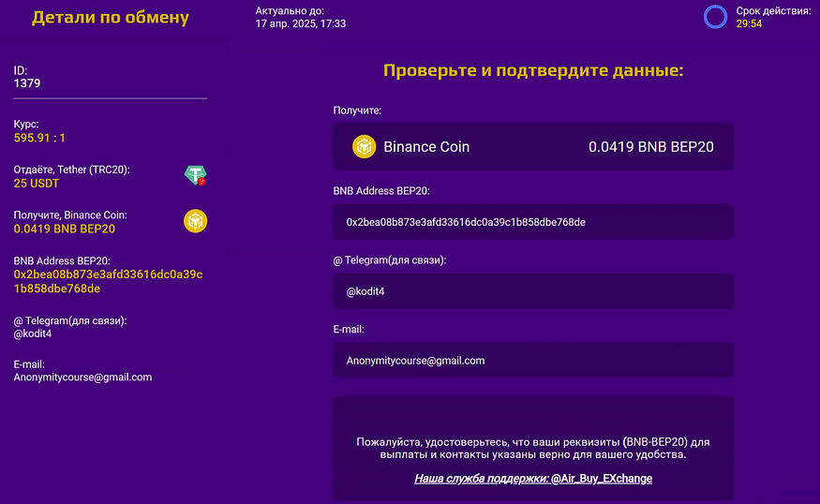
Task: Click "@kodit4" in the left sidebar
Action: coord(33,334)
